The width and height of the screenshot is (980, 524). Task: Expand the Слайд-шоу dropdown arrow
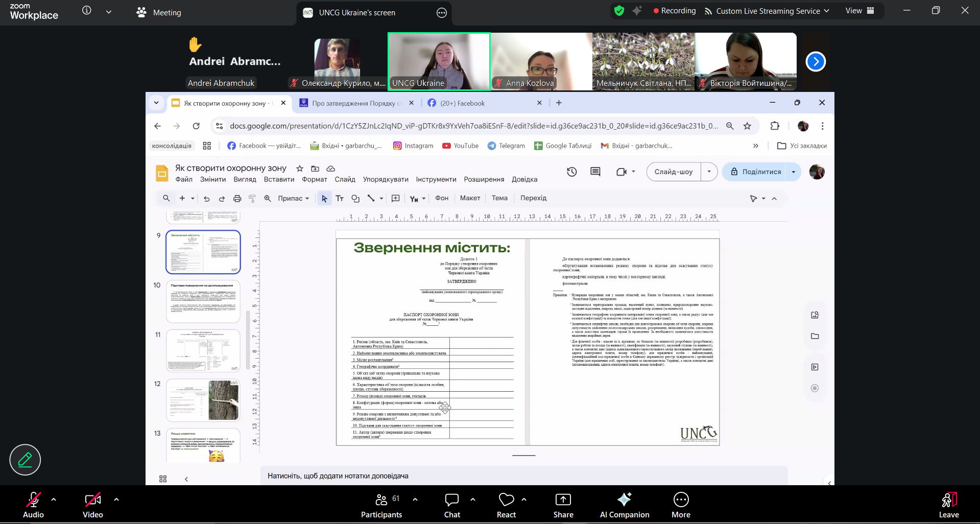coord(709,172)
